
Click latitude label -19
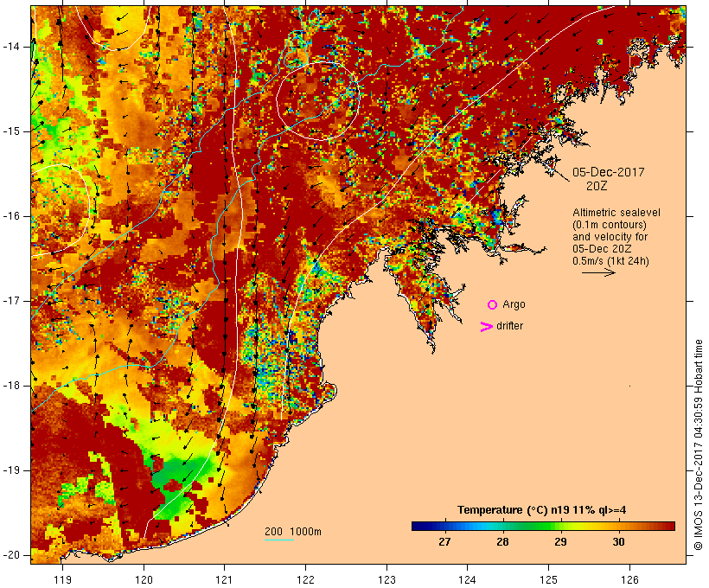(x=12, y=470)
